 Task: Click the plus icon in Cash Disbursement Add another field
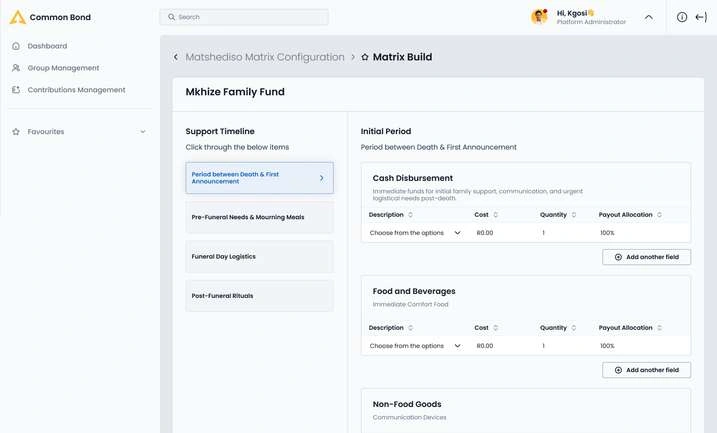coord(618,257)
